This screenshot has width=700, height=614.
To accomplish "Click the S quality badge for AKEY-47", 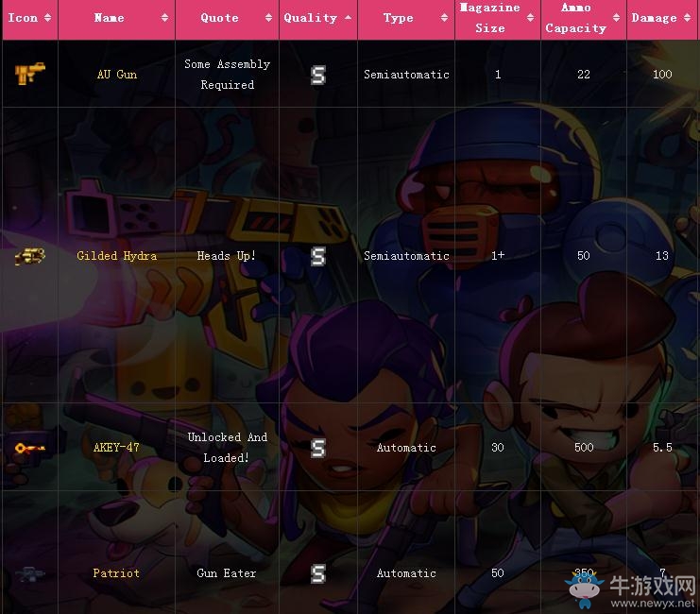I will (317, 448).
